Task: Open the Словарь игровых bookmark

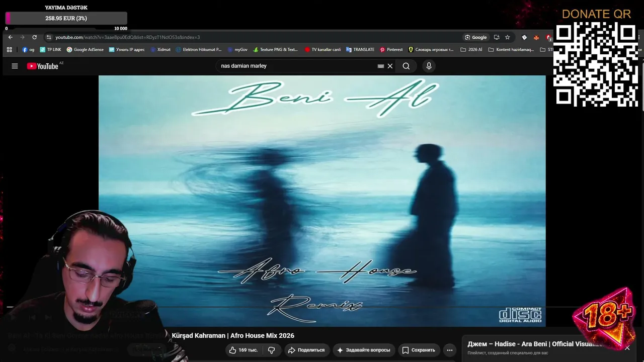Action: coord(431,50)
